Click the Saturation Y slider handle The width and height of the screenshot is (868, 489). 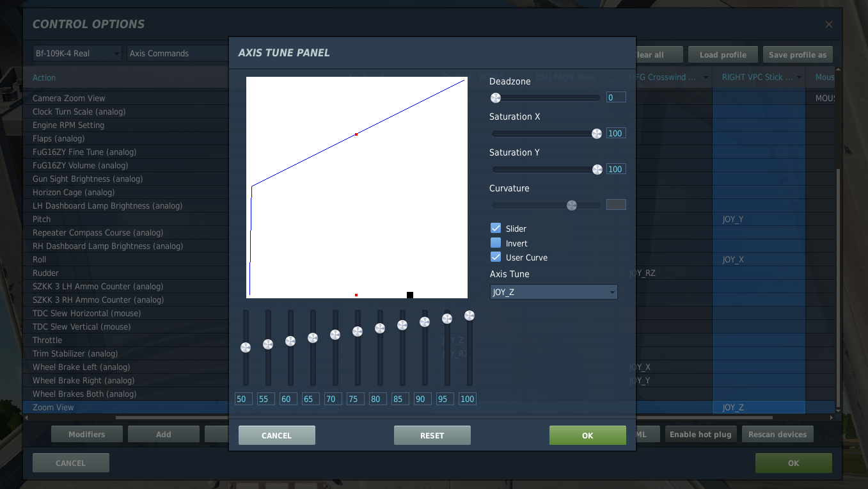coord(597,170)
